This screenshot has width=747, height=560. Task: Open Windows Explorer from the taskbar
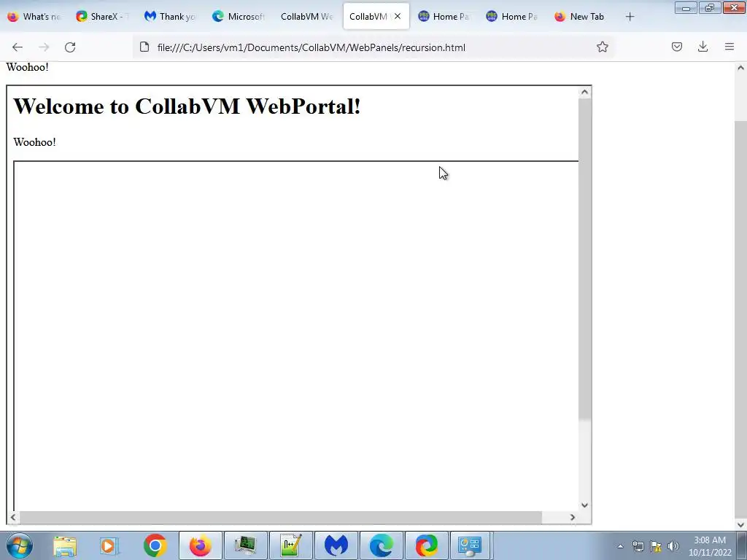[65, 545]
